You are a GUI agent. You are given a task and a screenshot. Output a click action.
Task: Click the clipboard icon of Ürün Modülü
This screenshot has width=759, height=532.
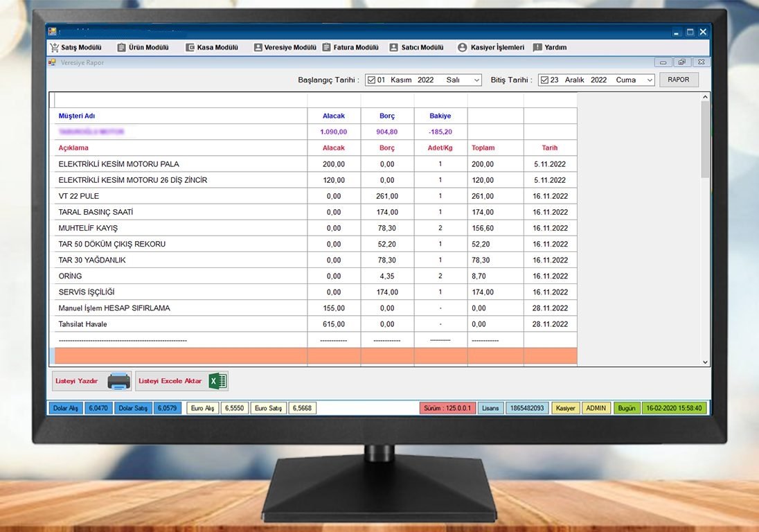pyautogui.click(x=121, y=47)
